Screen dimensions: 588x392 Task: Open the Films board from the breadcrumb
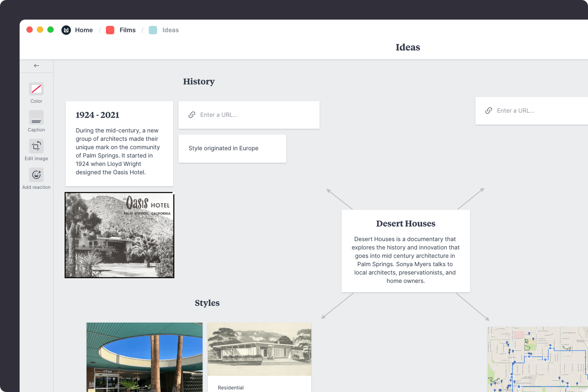[127, 30]
